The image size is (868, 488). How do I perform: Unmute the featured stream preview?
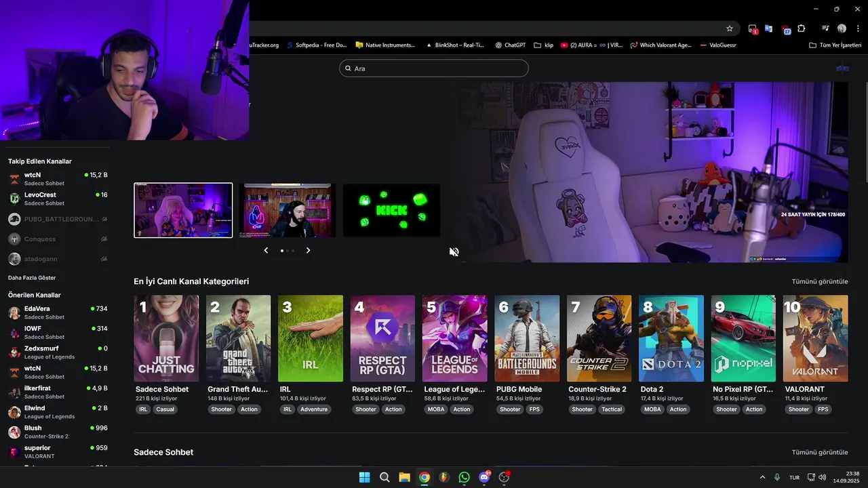point(454,252)
